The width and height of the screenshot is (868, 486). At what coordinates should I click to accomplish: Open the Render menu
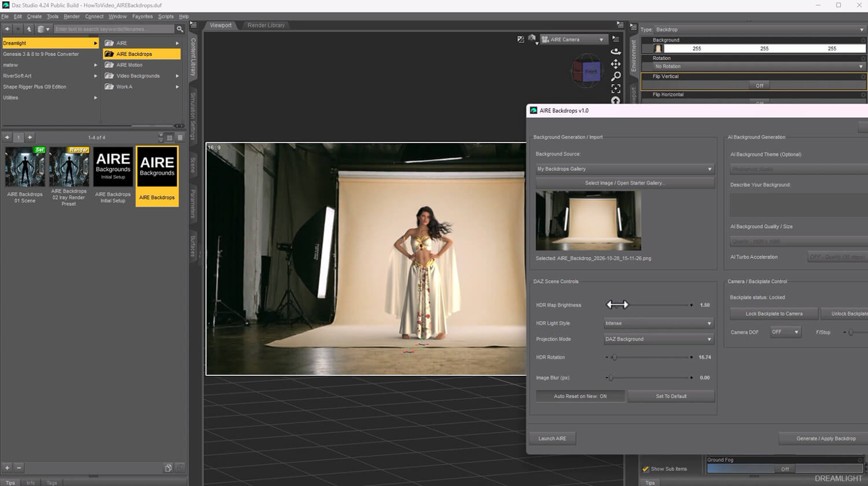click(x=72, y=16)
